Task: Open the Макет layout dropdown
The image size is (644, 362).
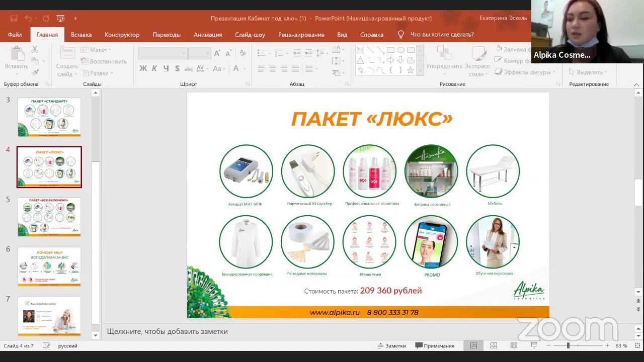Action: point(97,50)
